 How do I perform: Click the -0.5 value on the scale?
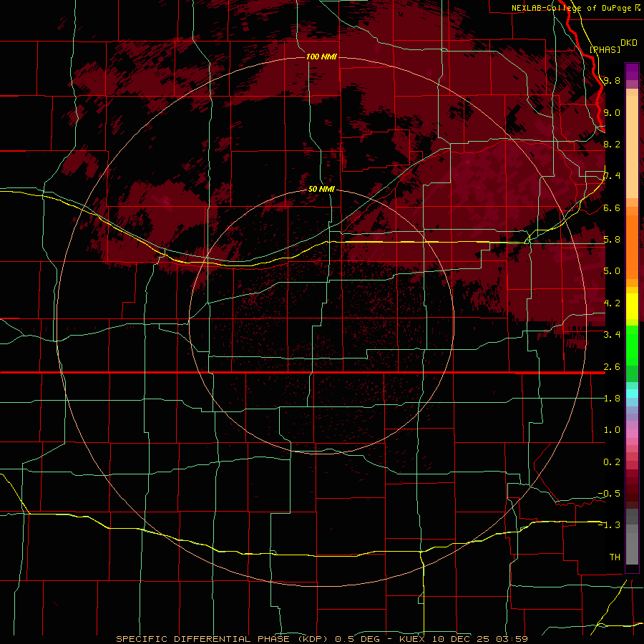tap(609, 494)
